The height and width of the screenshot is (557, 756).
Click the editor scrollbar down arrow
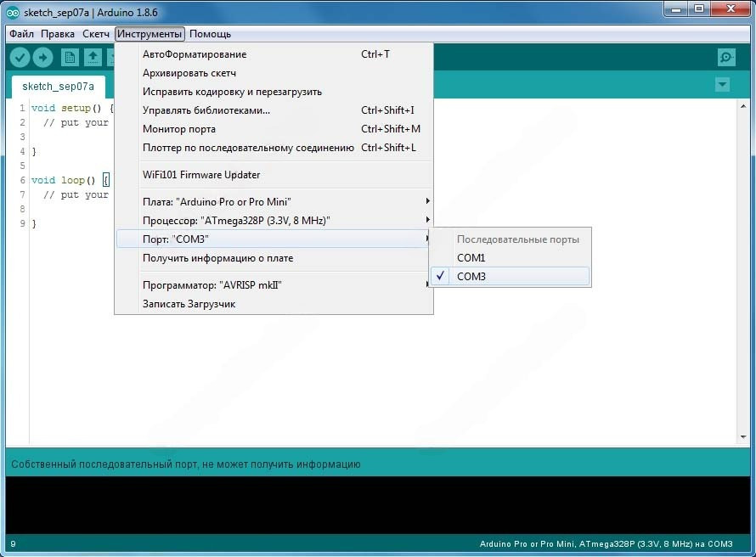742,437
